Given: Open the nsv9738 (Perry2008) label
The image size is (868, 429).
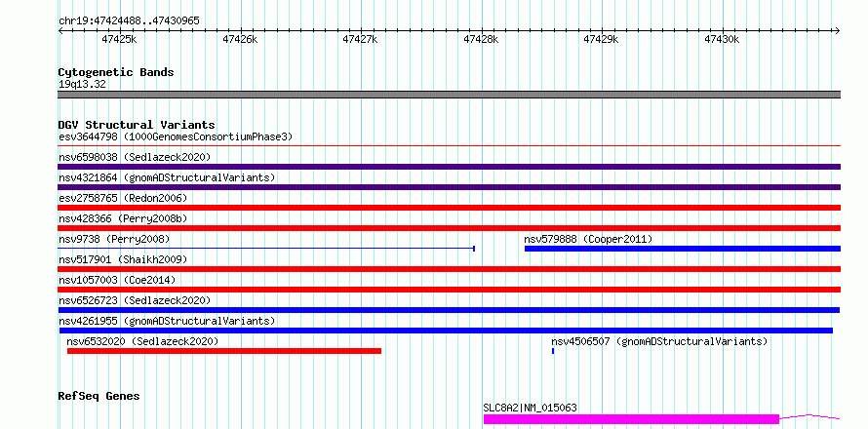Looking at the screenshot, I should tap(114, 239).
